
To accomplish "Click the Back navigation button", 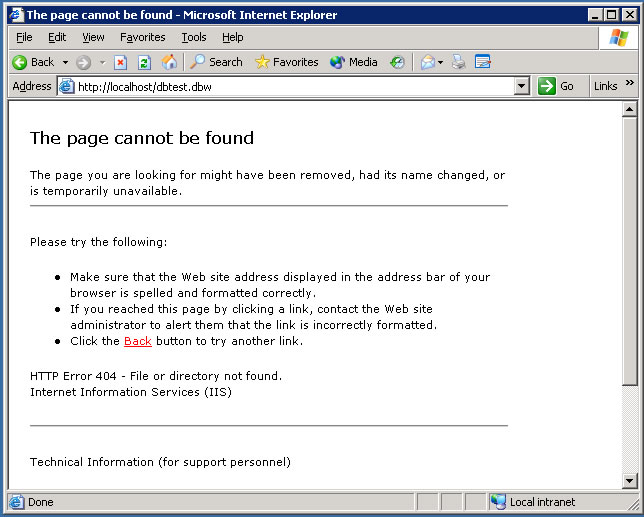I will pos(33,62).
